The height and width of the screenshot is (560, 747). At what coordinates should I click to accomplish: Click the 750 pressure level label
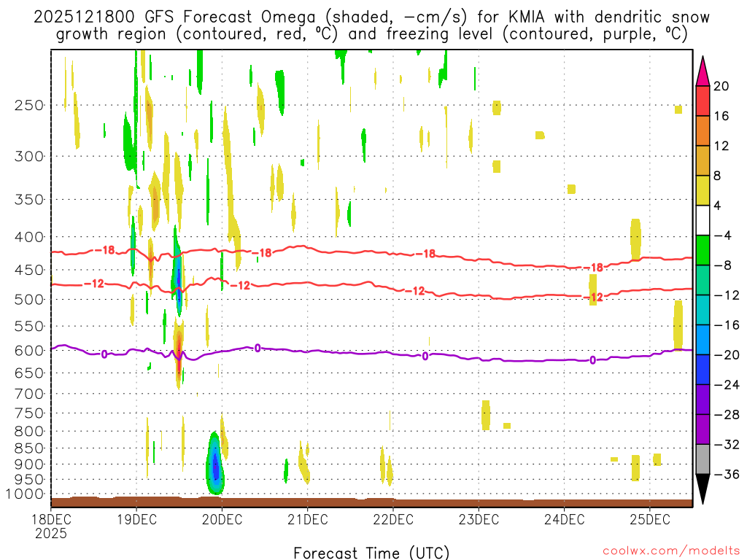pyautogui.click(x=29, y=413)
